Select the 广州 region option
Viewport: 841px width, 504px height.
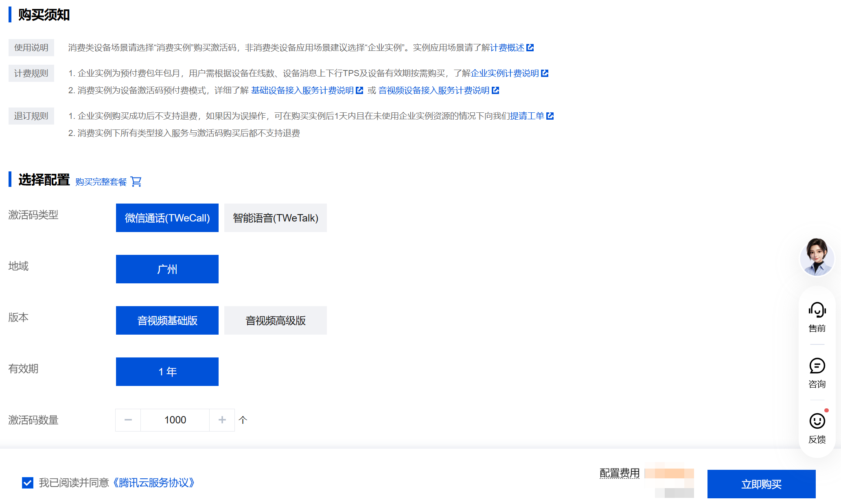pyautogui.click(x=167, y=269)
